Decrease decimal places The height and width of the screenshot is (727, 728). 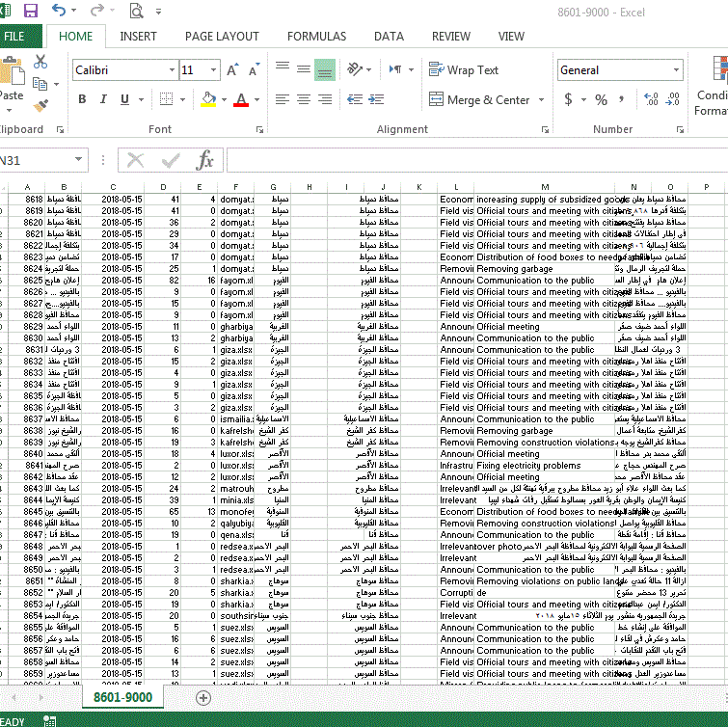[x=673, y=99]
